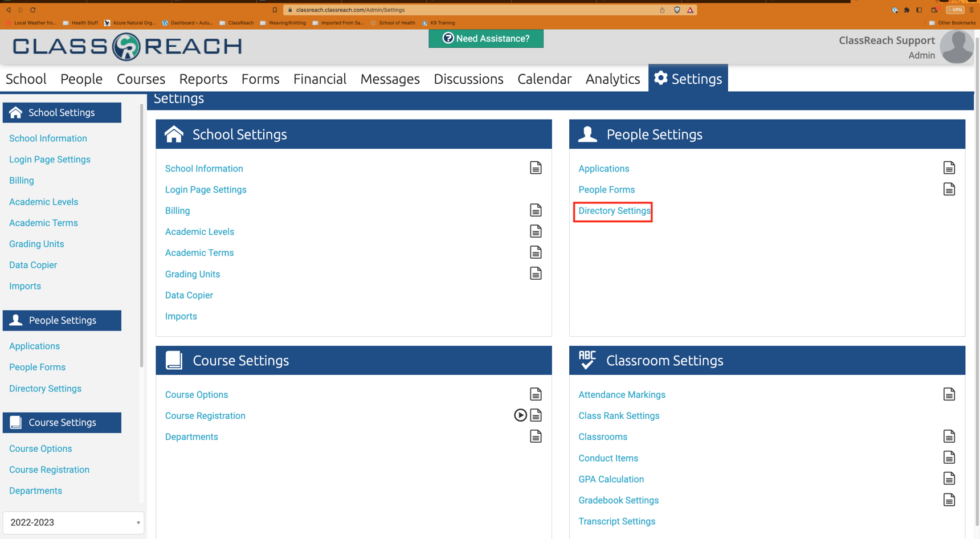Click the ABC checkmark icon on Classroom Settings
Screen dimensions: 980x539
(587, 360)
